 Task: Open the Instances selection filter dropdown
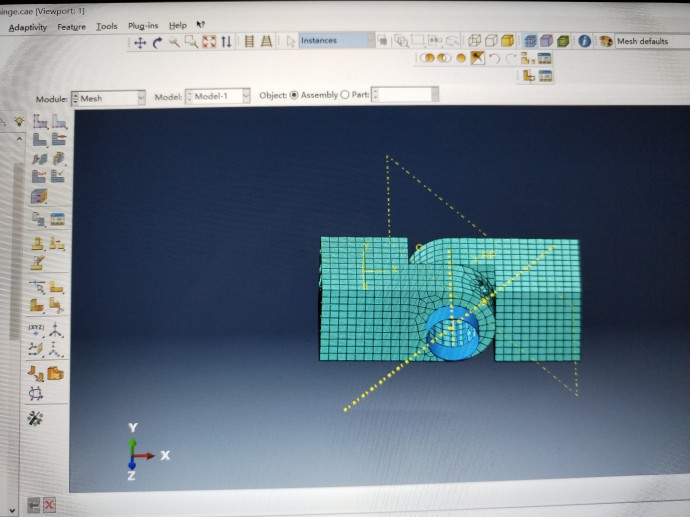337,40
